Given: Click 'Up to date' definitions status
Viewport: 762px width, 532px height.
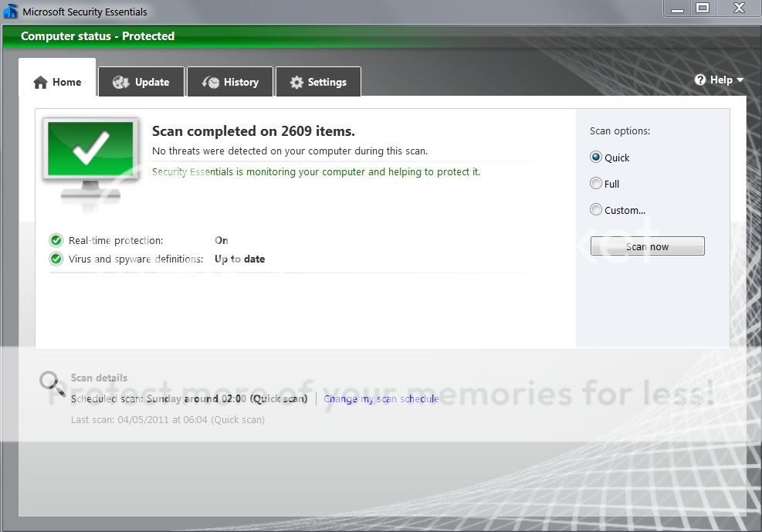Looking at the screenshot, I should (x=239, y=259).
